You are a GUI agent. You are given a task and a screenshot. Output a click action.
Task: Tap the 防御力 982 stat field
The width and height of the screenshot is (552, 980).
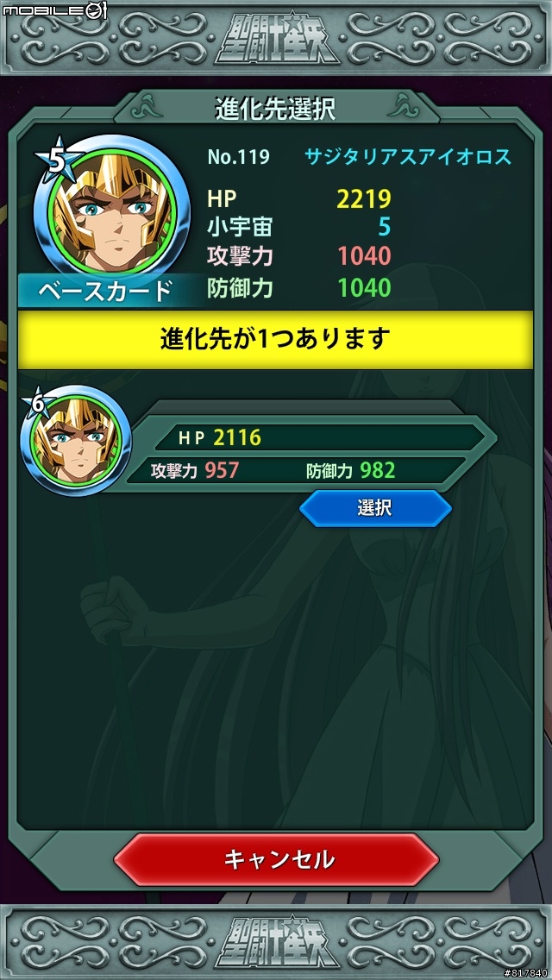click(351, 471)
